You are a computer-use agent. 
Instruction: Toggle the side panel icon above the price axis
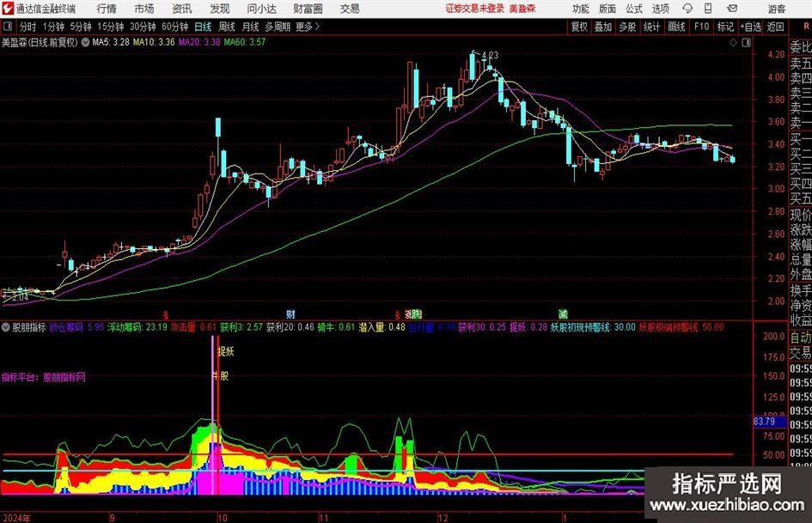(x=746, y=43)
